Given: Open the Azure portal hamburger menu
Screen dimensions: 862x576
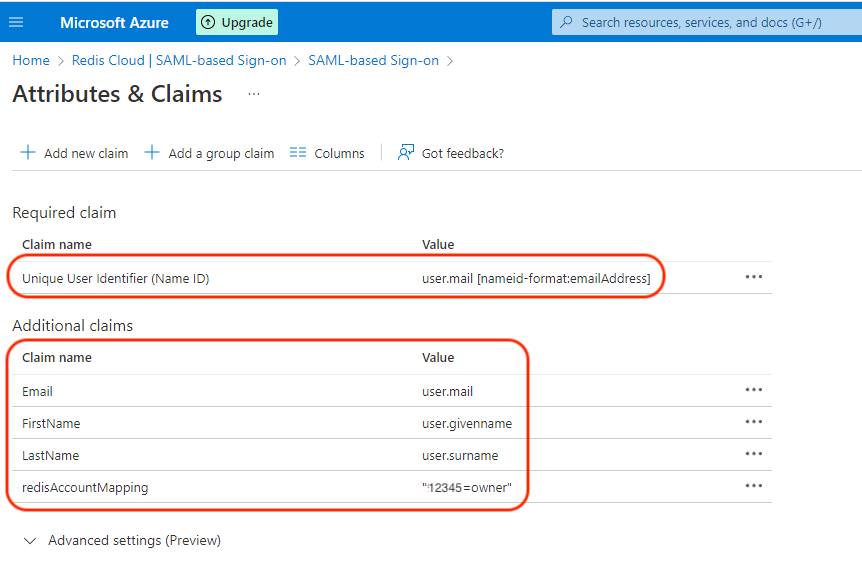Looking at the screenshot, I should pos(16,22).
